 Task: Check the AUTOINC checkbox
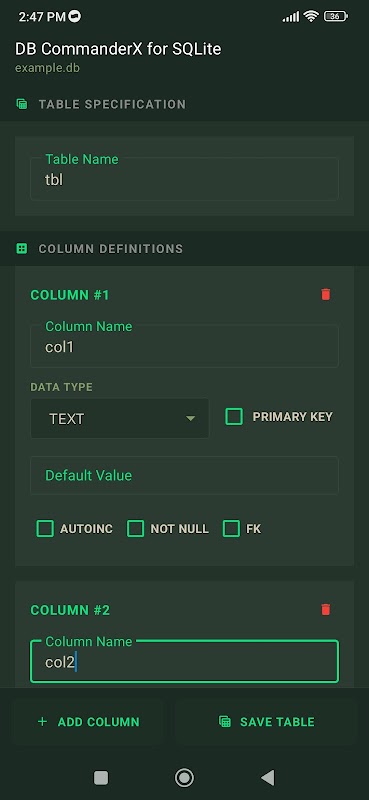[x=45, y=529]
